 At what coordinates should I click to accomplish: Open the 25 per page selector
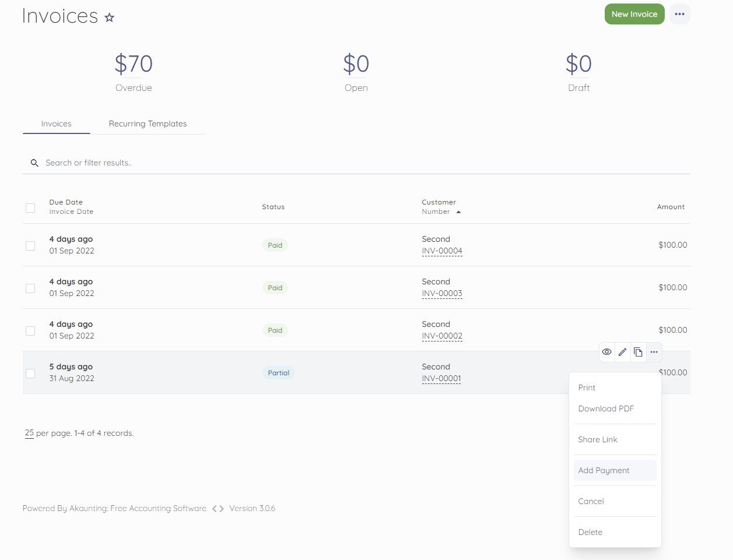[29, 433]
